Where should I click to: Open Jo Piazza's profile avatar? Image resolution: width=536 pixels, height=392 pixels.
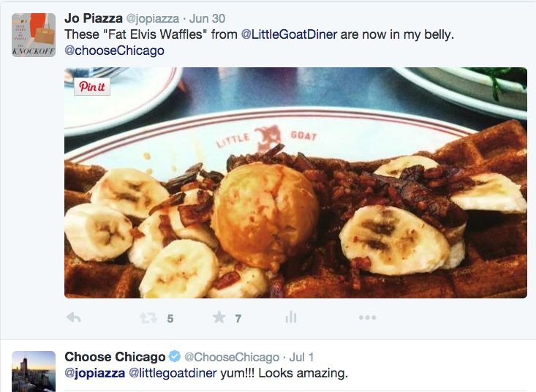click(x=34, y=35)
